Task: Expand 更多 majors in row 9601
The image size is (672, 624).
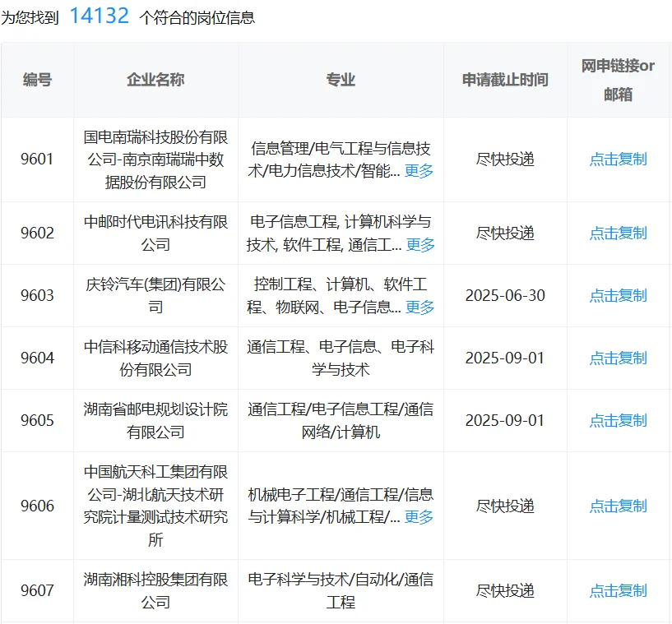Action: coord(419,171)
